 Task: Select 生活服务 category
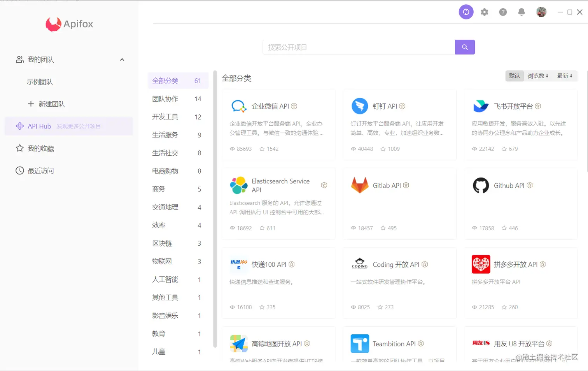click(178, 135)
